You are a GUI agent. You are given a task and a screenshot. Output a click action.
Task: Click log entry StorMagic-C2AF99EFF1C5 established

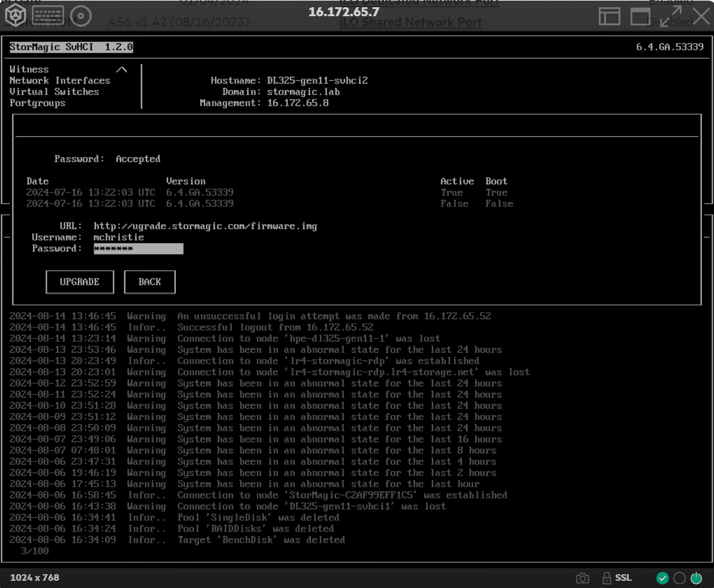click(x=259, y=495)
